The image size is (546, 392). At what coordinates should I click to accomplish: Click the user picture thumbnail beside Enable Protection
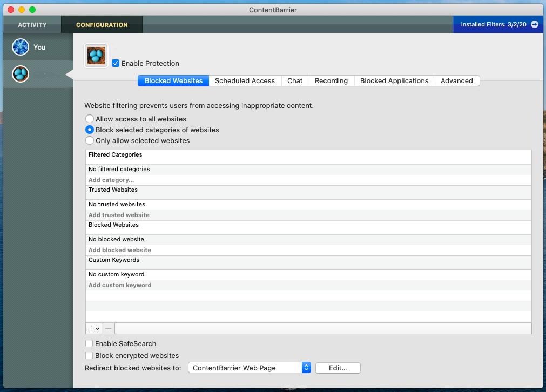point(96,56)
